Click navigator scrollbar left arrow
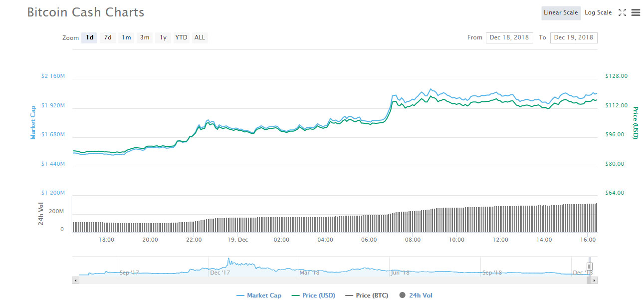 [x=76, y=281]
